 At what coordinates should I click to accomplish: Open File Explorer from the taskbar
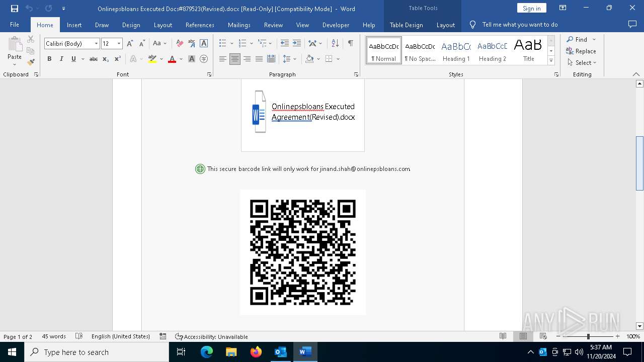pos(231,352)
